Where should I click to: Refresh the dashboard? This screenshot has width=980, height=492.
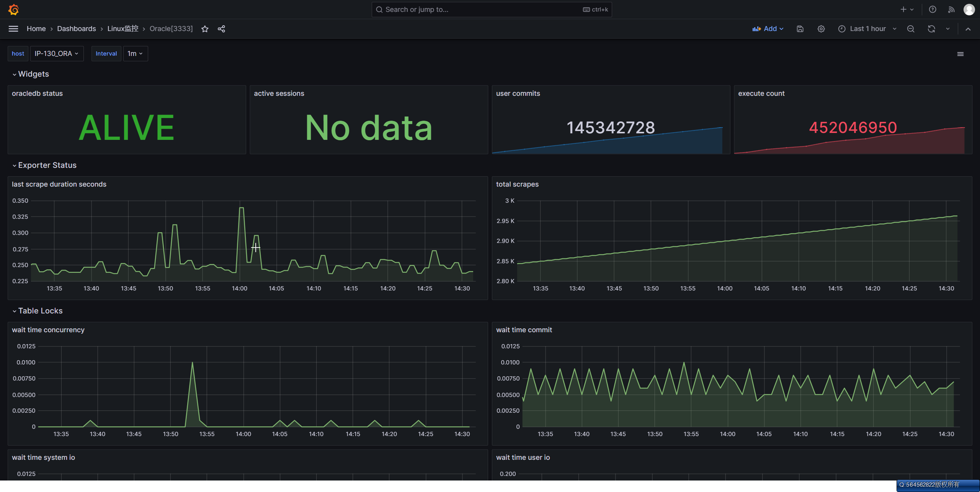click(x=931, y=29)
